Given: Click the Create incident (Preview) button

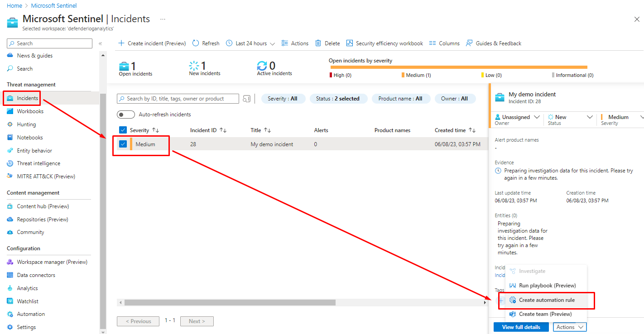Looking at the screenshot, I should pos(152,43).
